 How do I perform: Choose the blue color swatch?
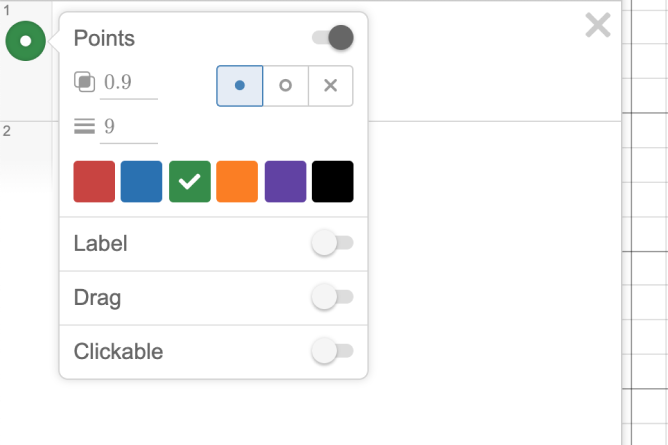pos(142,182)
